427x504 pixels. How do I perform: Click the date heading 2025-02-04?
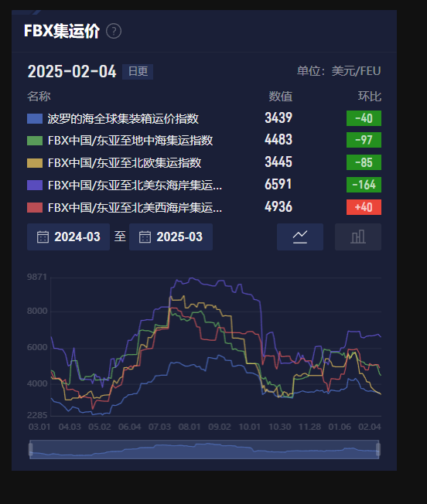72,71
